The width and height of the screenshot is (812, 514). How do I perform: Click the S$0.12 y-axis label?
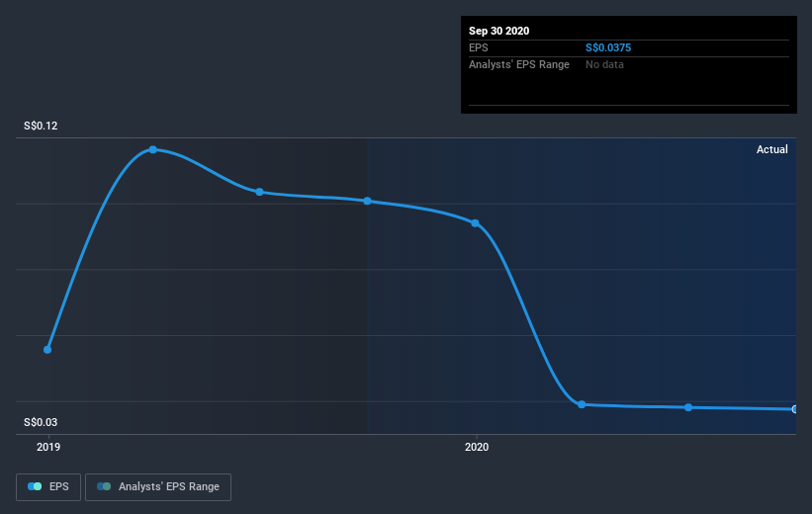(41, 126)
